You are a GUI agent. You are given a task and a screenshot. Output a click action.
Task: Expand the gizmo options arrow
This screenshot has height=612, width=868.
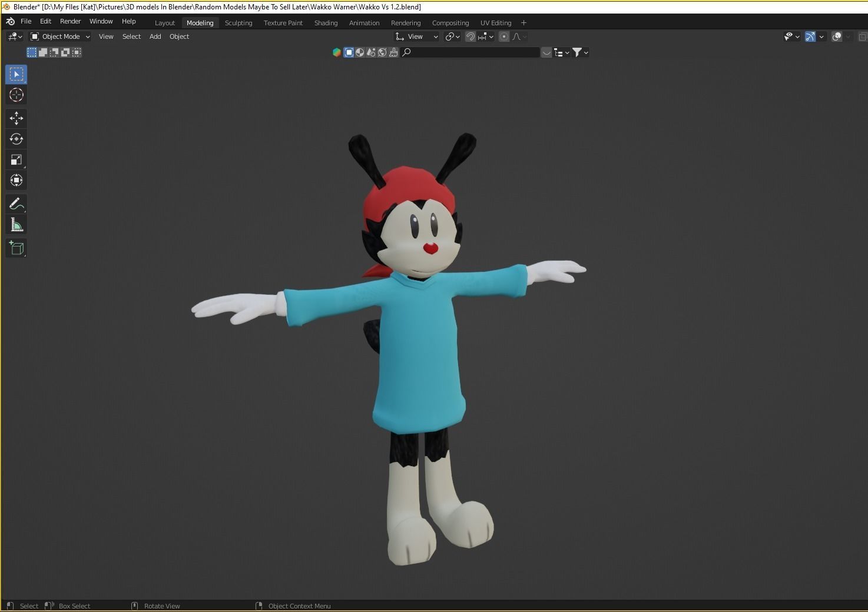click(821, 36)
